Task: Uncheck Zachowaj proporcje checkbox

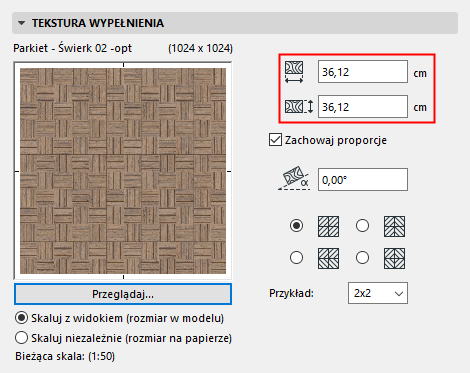Action: pyautogui.click(x=275, y=140)
